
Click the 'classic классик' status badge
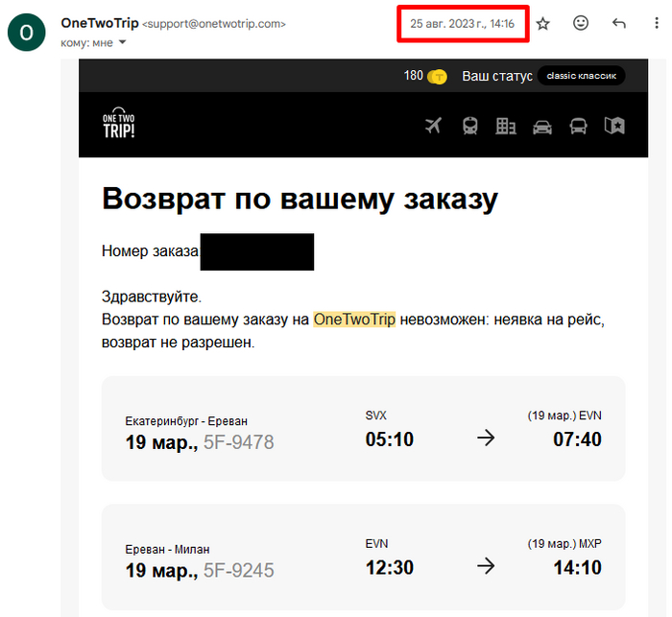581,76
